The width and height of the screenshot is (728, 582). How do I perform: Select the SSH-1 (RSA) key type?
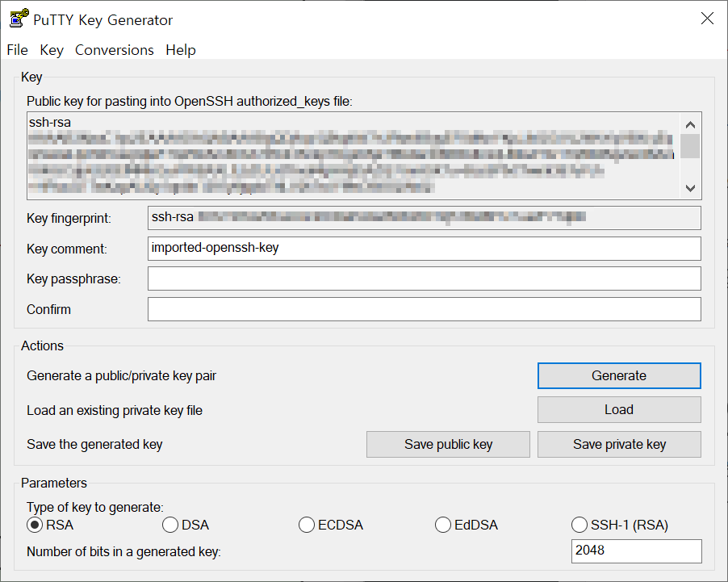(620, 525)
